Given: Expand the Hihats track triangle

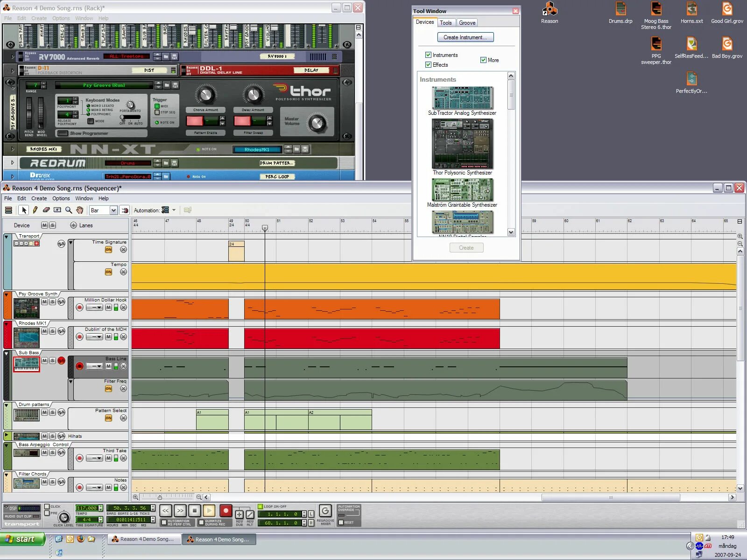Looking at the screenshot, I should click(7, 436).
